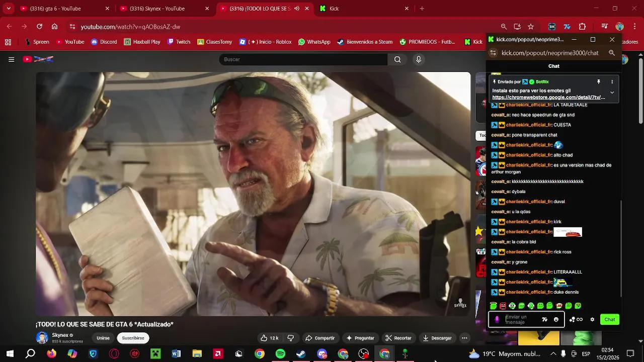
Task: Click the Compartir share button
Action: [320, 338]
